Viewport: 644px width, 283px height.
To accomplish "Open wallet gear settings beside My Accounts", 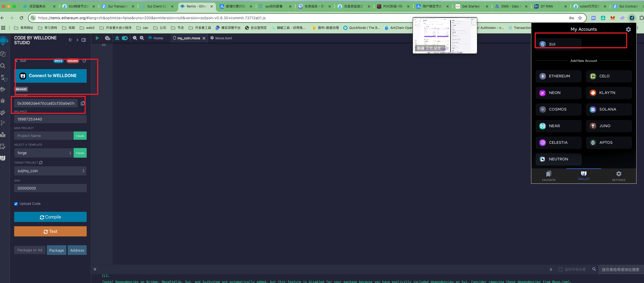I will point(628,29).
